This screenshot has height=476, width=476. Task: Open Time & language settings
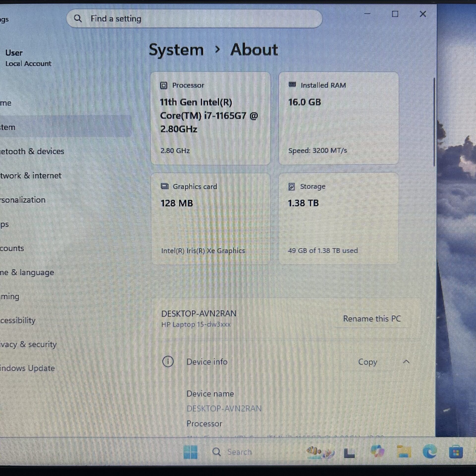point(27,272)
